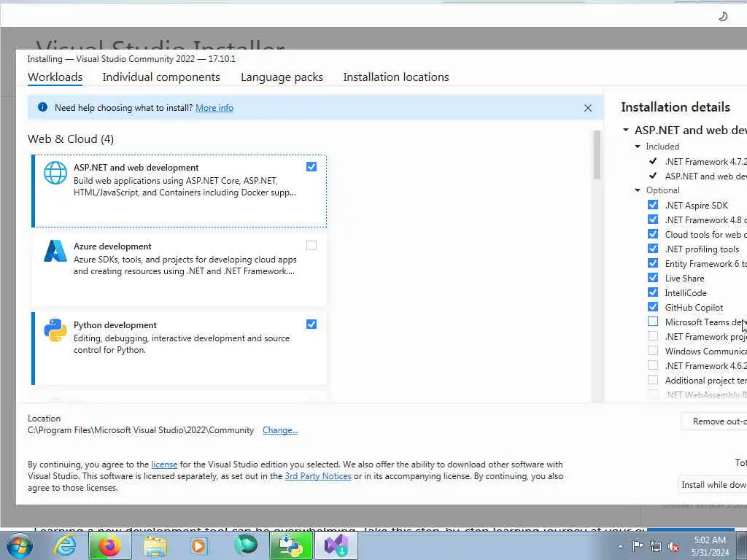Open Windows Explorer folder taskbar icon
Image resolution: width=747 pixels, height=560 pixels.
click(155, 546)
